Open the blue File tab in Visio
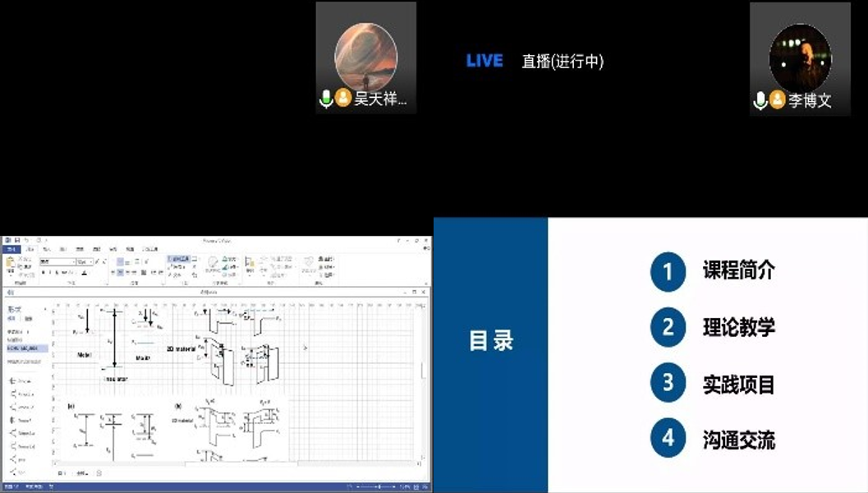 [x=11, y=249]
